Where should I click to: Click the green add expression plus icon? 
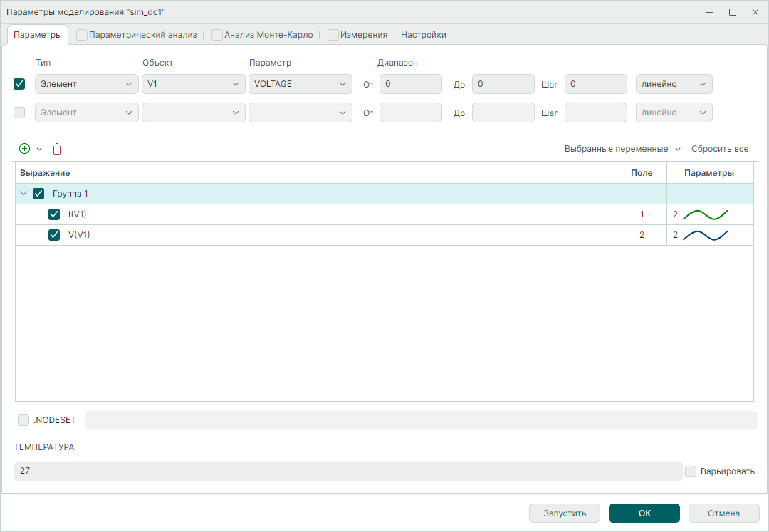[x=25, y=149]
